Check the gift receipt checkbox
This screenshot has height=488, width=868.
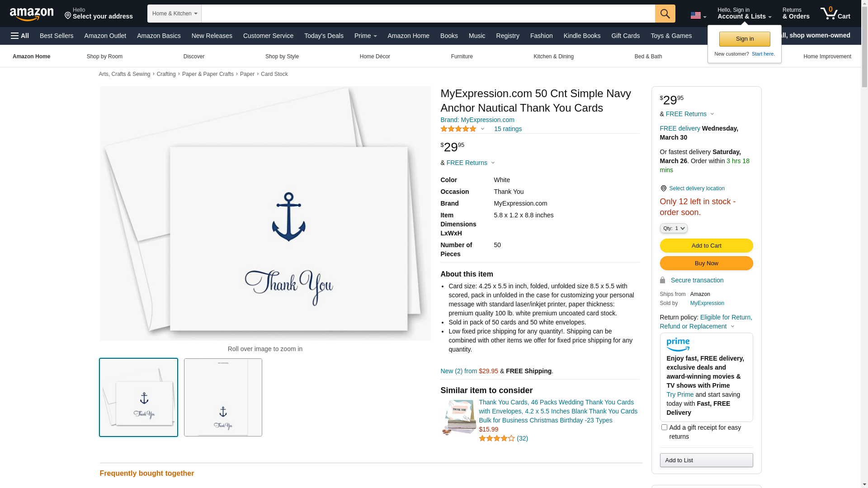(x=664, y=427)
